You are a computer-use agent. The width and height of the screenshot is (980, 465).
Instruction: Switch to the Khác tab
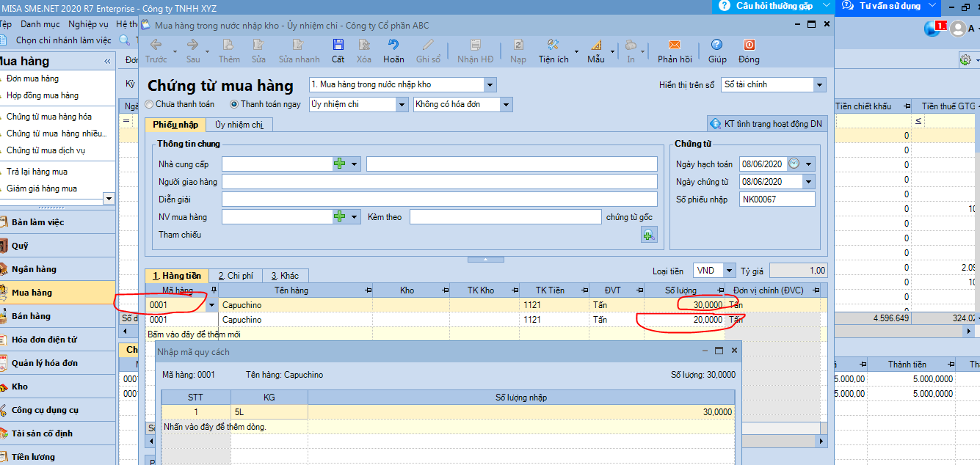click(x=285, y=276)
